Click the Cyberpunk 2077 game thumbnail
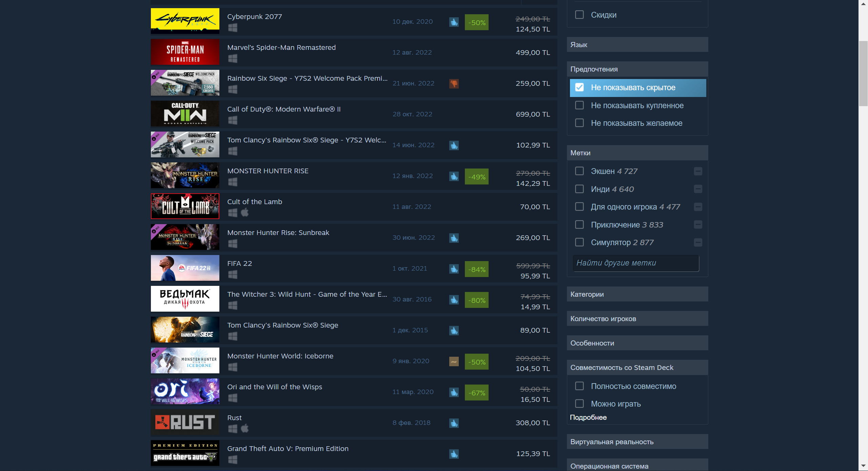Image resolution: width=868 pixels, height=471 pixels. coord(184,21)
